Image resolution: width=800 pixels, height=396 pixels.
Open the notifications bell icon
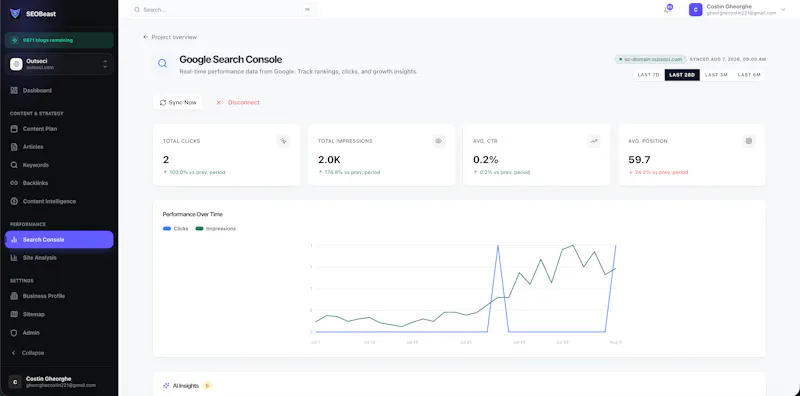pos(667,9)
